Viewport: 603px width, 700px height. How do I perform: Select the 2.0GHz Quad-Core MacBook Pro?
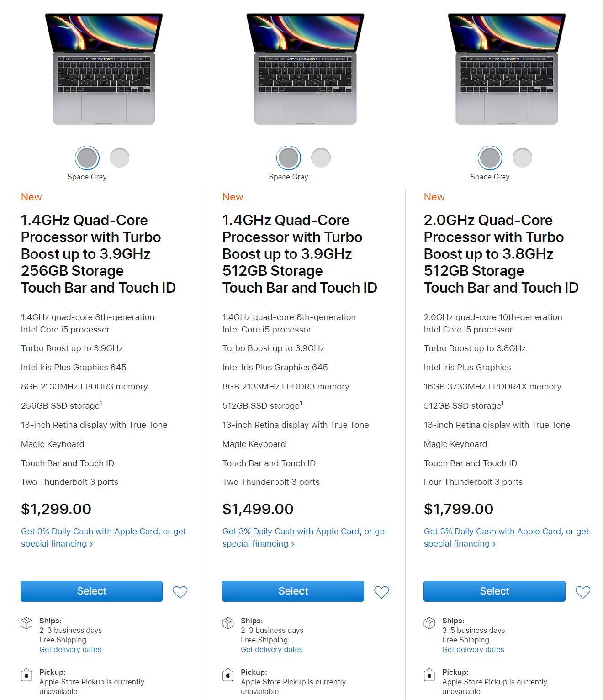tap(494, 591)
